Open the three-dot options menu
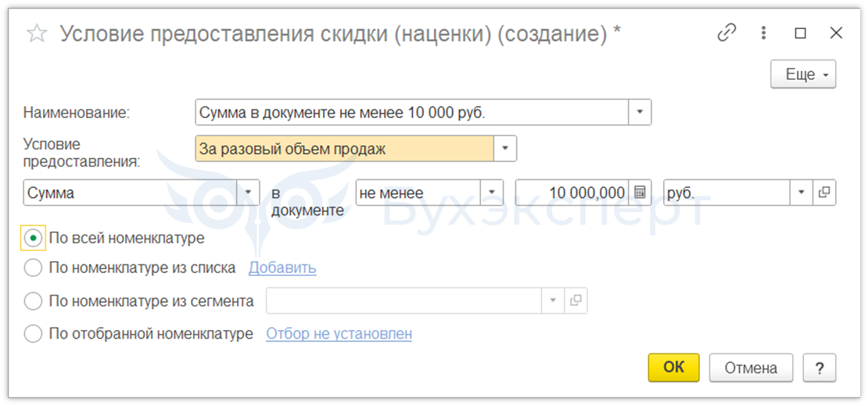 click(x=764, y=33)
